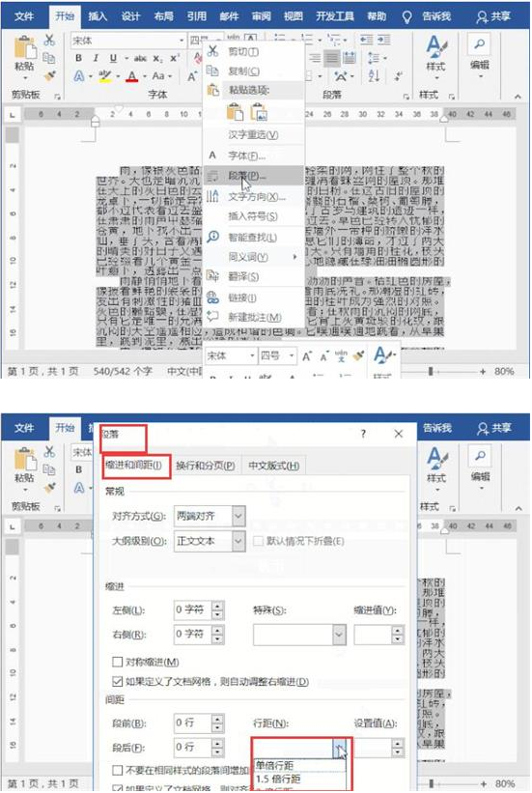Viewport: 532px width, 793px height.
Task: Open the Paragraph group dialog launcher
Action: 406,96
